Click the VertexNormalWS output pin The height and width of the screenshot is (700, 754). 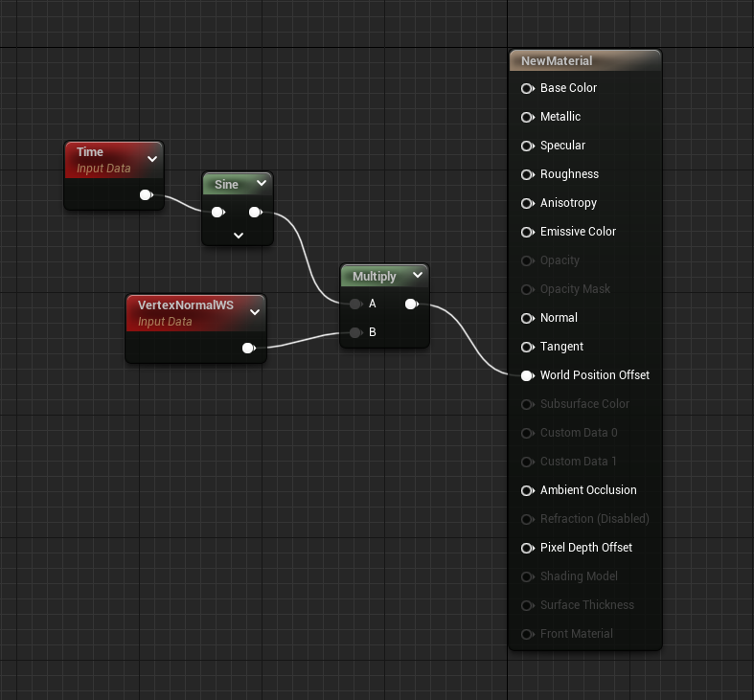click(248, 349)
